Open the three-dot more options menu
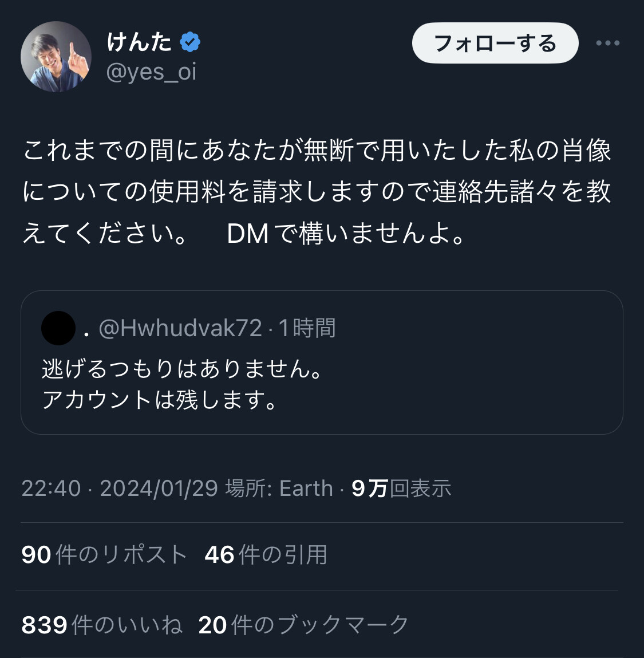The height and width of the screenshot is (658, 644). pos(607,43)
